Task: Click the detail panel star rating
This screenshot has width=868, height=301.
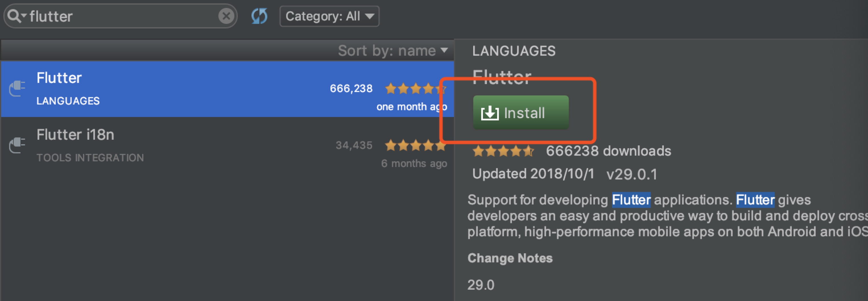Action: point(503,151)
